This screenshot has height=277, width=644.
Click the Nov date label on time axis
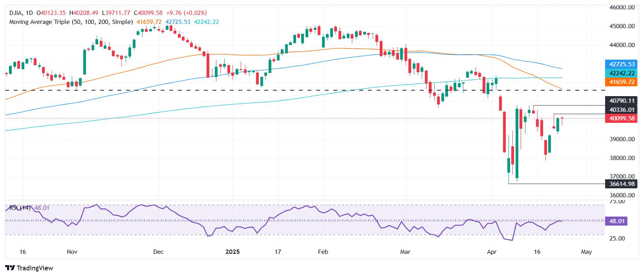(71, 252)
